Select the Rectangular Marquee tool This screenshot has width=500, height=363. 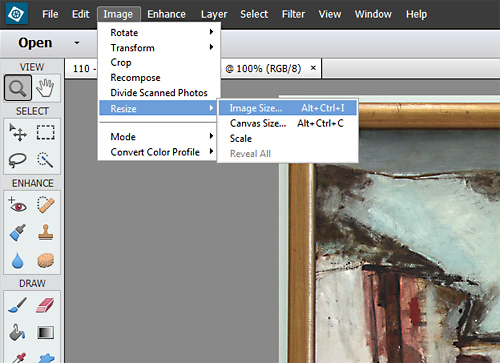[45, 132]
